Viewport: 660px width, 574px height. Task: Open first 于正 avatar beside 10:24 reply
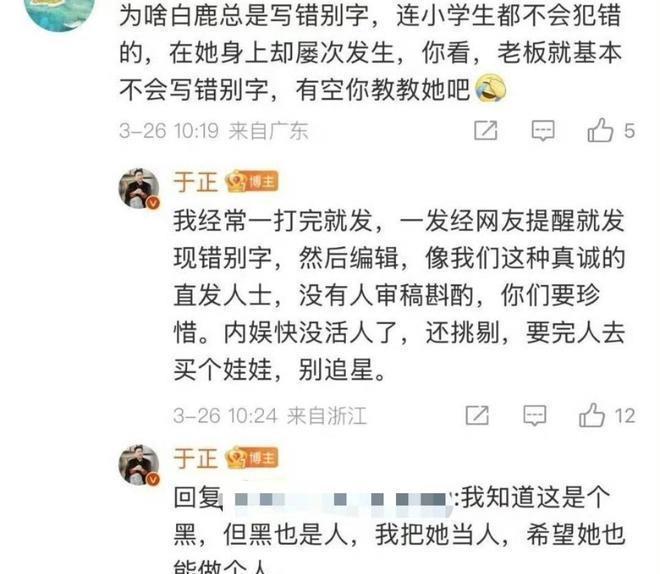click(139, 188)
